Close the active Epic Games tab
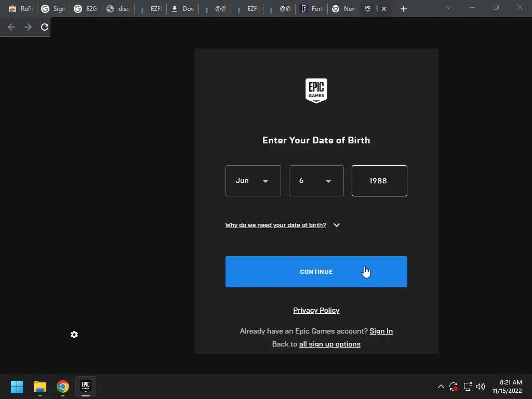 click(384, 9)
